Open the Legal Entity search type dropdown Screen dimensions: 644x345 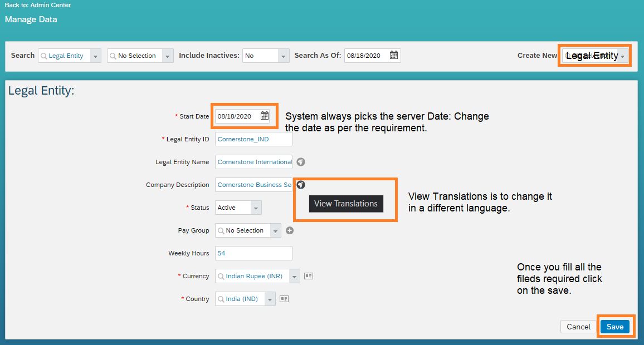(x=95, y=55)
